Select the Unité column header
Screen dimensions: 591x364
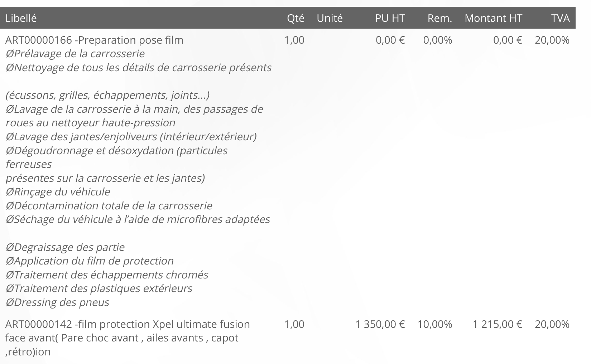click(330, 18)
